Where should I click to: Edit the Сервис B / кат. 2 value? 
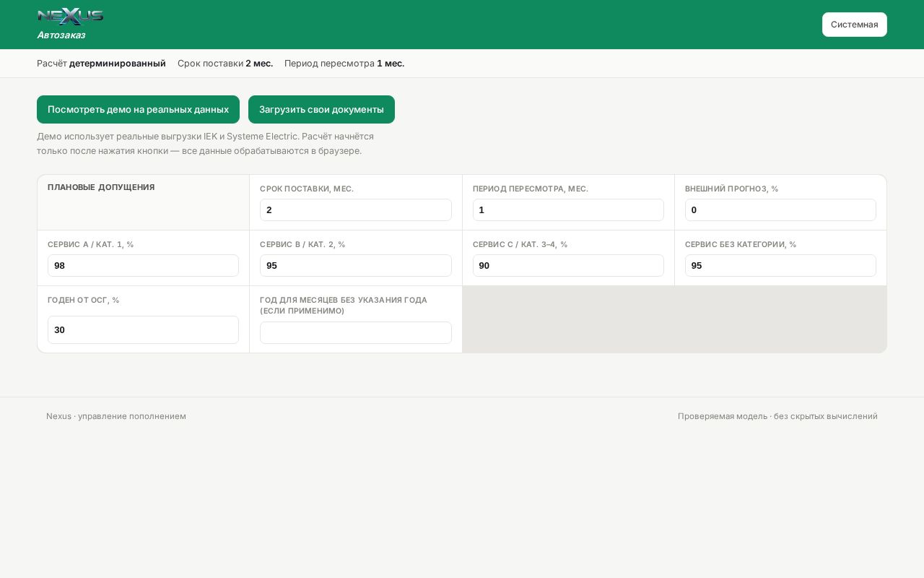coord(355,265)
